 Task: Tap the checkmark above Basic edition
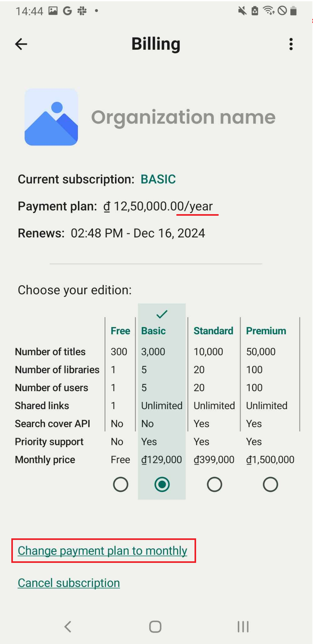pos(162,314)
